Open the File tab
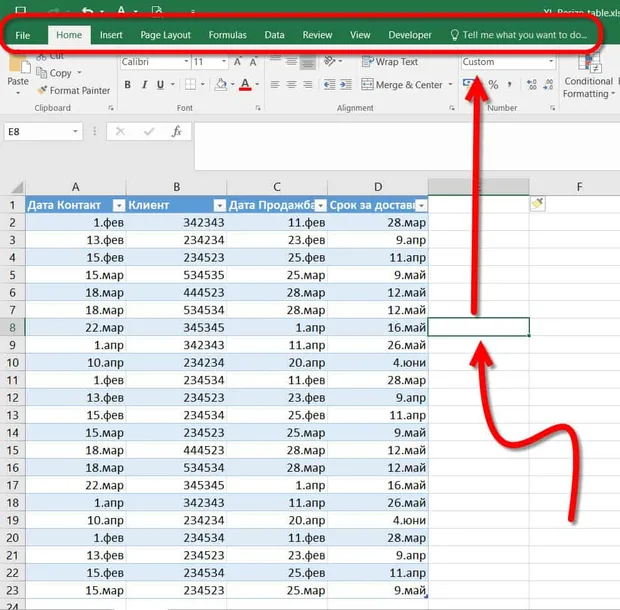Image resolution: width=620 pixels, height=610 pixels. pos(23,35)
